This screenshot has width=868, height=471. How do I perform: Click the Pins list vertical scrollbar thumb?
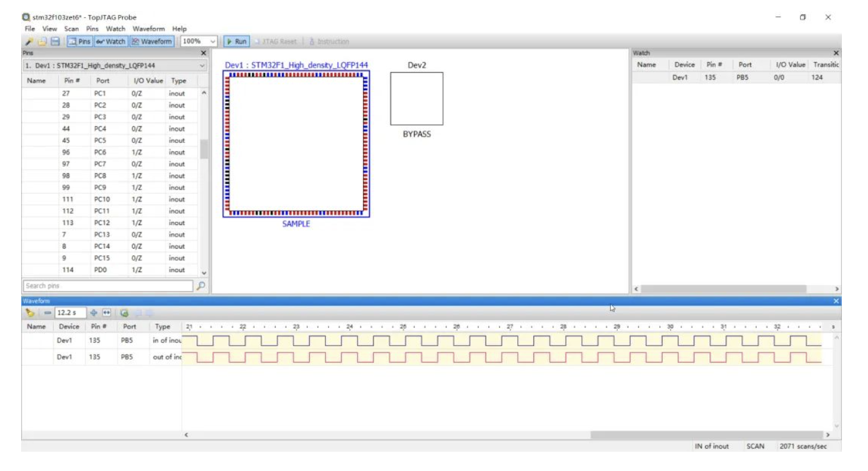(204, 149)
